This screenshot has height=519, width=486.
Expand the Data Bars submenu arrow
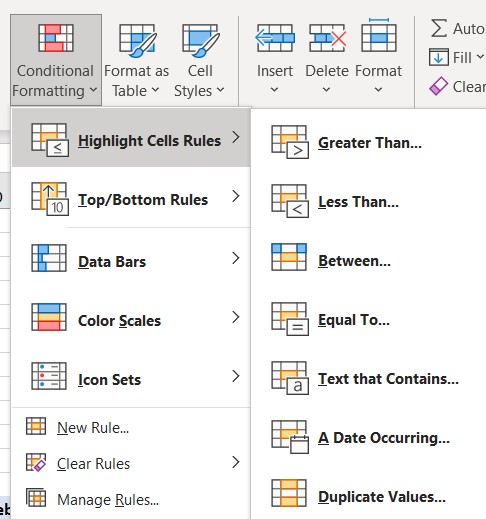pos(236,258)
